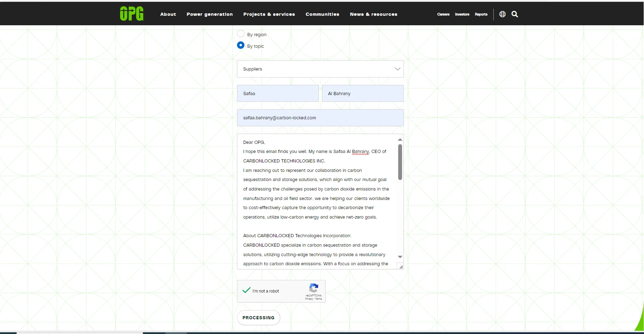Click 'CARBONLOCKED TECHNOLOGIES INC.' text line
The image size is (644, 334).
(x=284, y=161)
